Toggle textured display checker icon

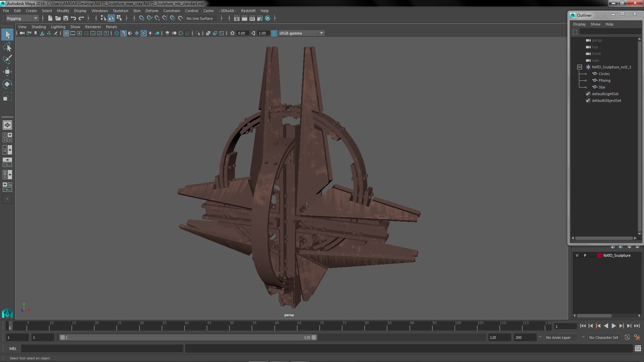tap(144, 33)
